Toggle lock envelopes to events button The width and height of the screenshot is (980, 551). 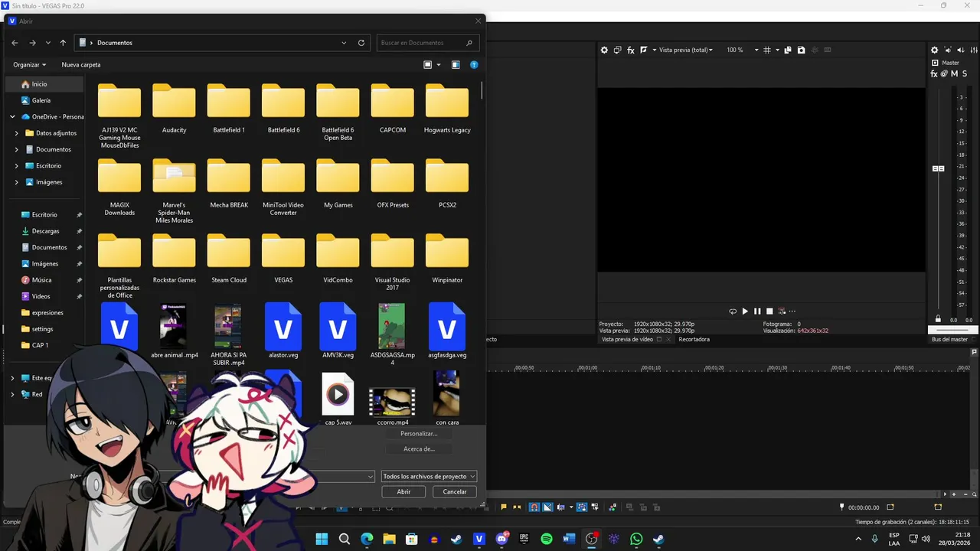pyautogui.click(x=582, y=507)
